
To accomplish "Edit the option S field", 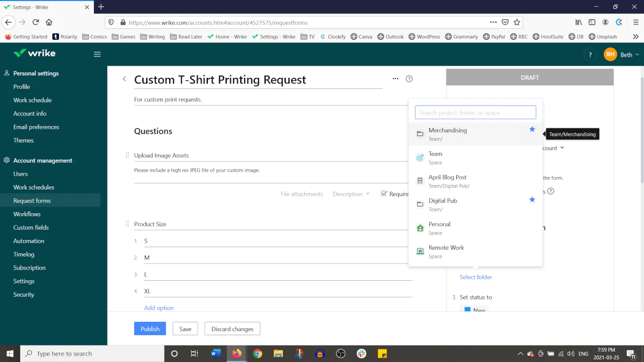I will coord(278,241).
